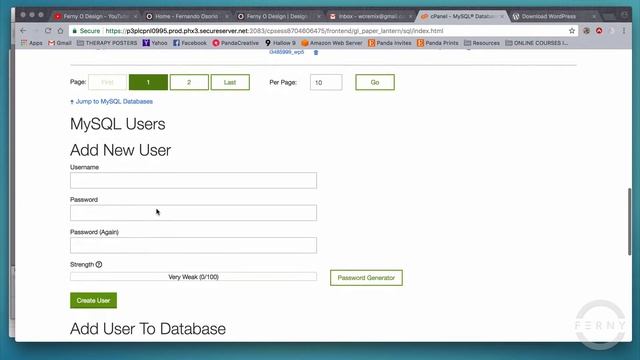Click the Go button for per page

pos(375,82)
